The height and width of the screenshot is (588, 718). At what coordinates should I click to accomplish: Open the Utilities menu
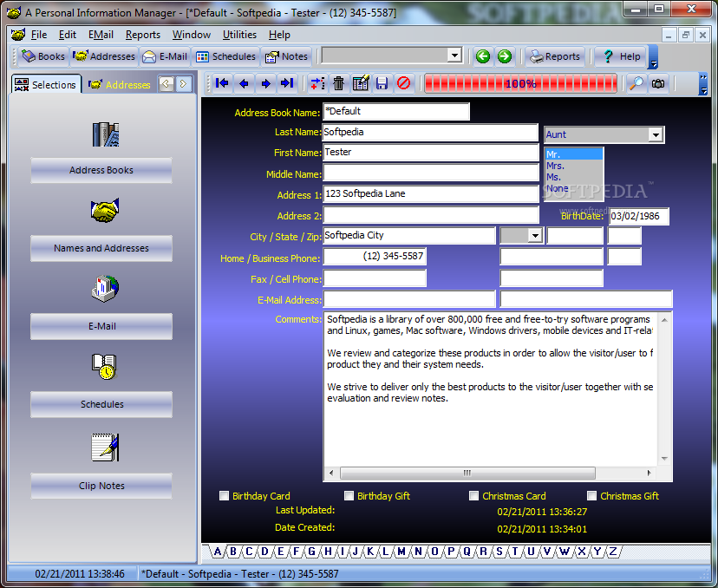[x=239, y=35]
